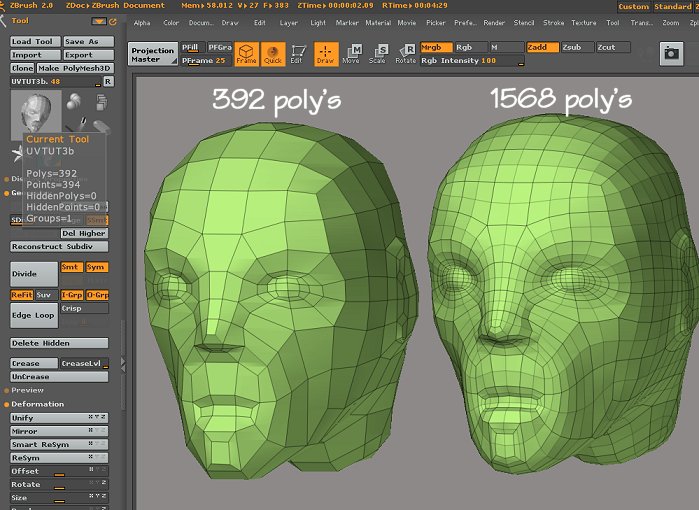Open the Color menu
Screen dimensions: 699x510
[171, 23]
